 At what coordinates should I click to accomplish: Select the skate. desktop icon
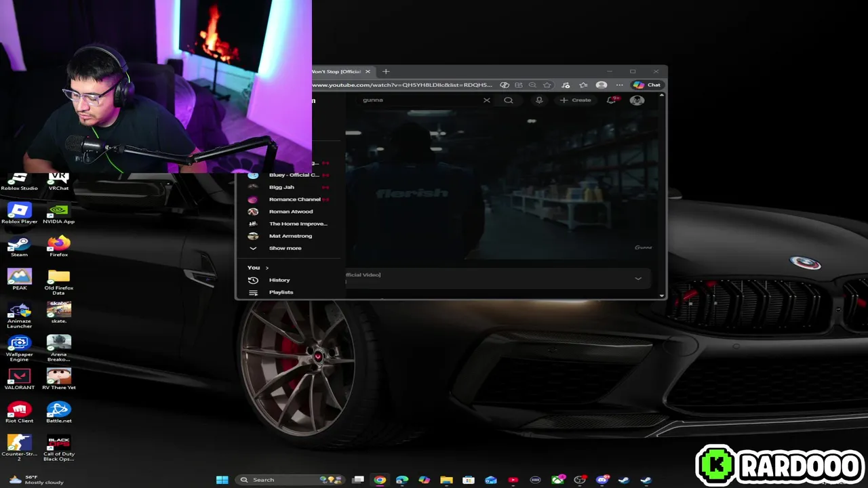[x=58, y=313]
